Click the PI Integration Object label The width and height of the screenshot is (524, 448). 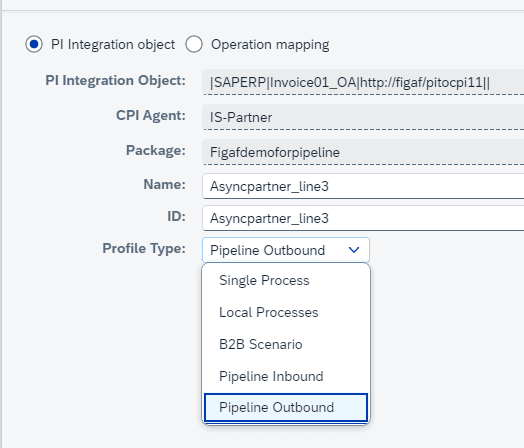pyautogui.click(x=115, y=81)
